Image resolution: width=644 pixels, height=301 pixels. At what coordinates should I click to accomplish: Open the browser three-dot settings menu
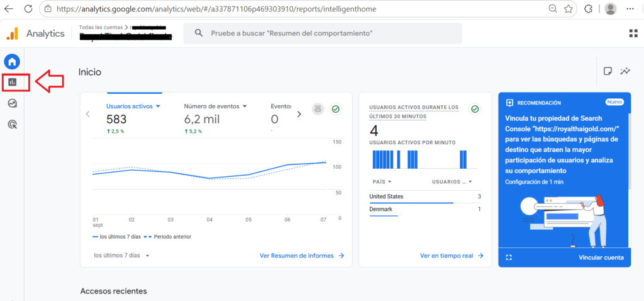pyautogui.click(x=630, y=9)
